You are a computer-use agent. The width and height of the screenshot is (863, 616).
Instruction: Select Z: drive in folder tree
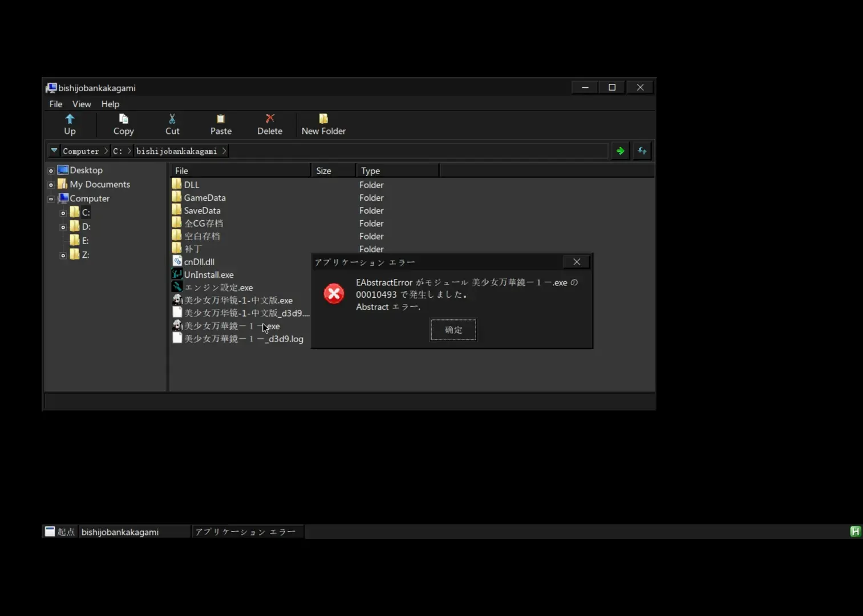[x=85, y=255]
